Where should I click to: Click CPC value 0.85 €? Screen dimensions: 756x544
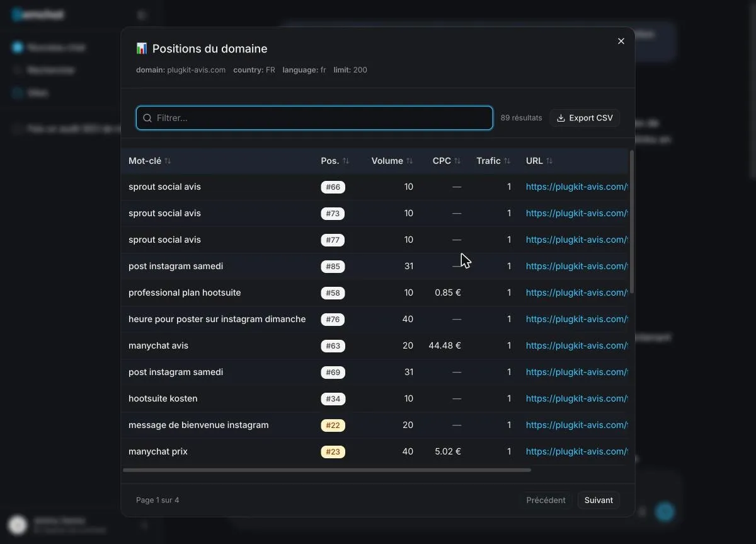448,292
